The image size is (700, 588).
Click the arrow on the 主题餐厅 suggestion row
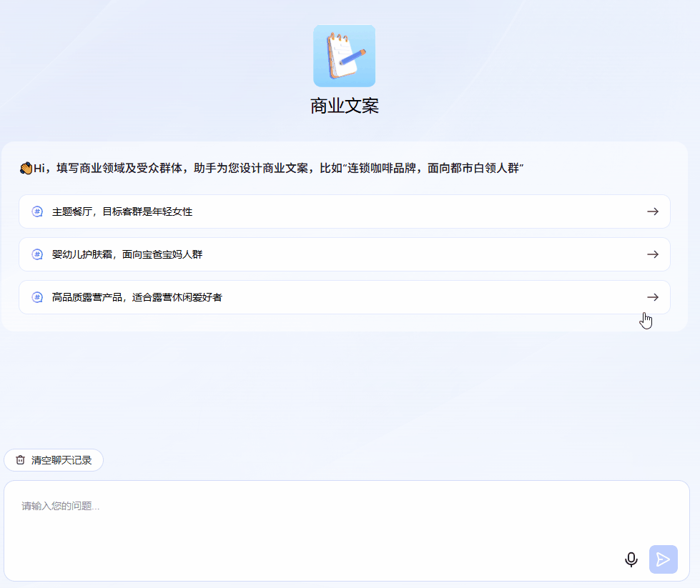click(652, 211)
